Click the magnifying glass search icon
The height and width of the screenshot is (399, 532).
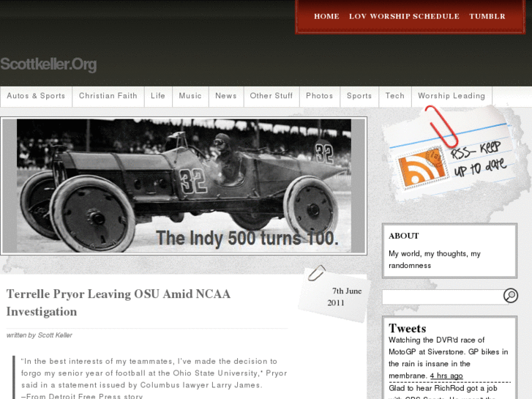point(510,296)
